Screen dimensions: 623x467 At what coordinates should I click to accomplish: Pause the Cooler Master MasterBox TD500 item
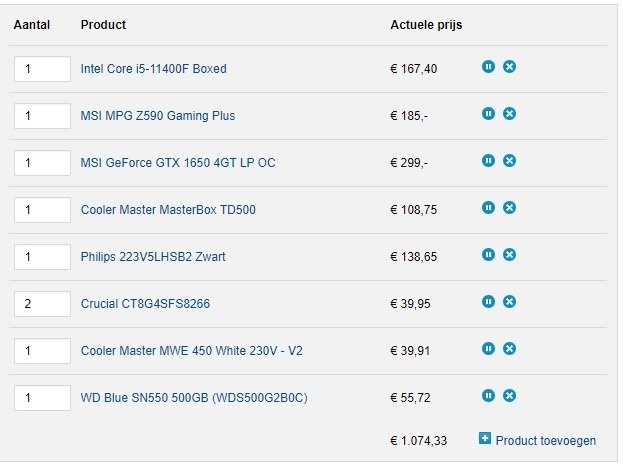point(488,208)
